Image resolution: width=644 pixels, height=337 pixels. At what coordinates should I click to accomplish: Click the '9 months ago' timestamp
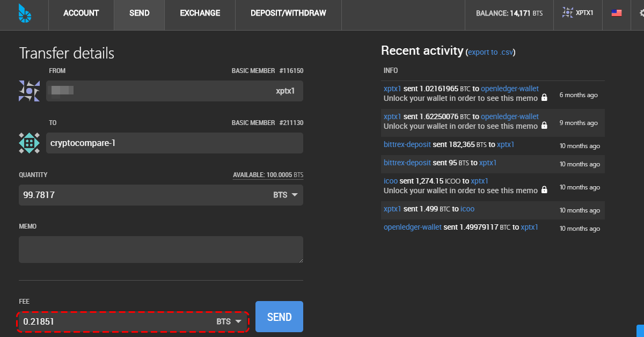coord(579,123)
